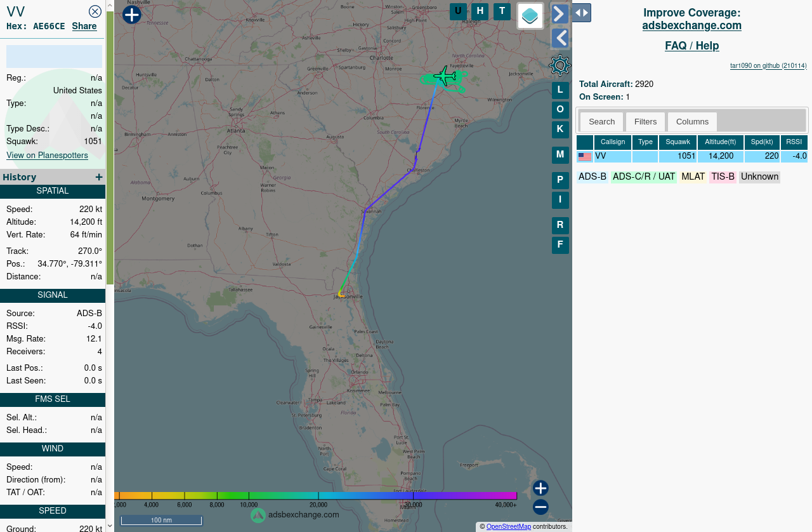This screenshot has height=532, width=812.
Task: Toggle the U map button
Action: coord(458,11)
